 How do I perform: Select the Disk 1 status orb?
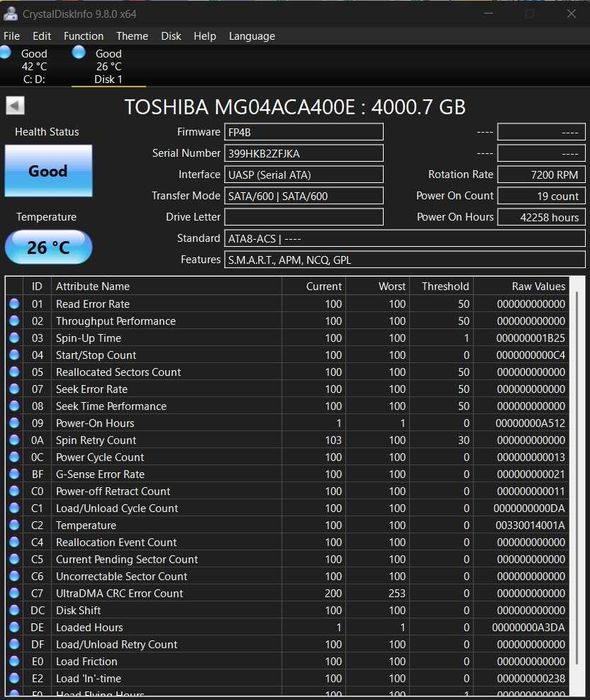(x=79, y=52)
